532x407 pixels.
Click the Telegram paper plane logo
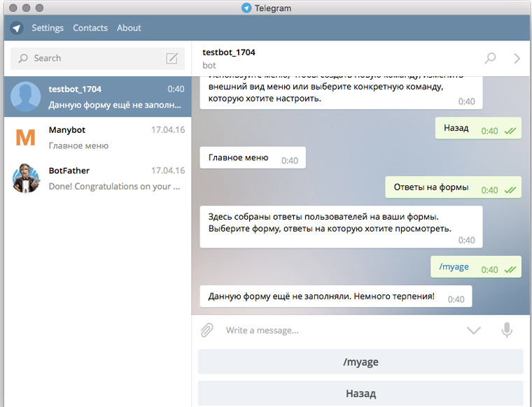[x=16, y=28]
